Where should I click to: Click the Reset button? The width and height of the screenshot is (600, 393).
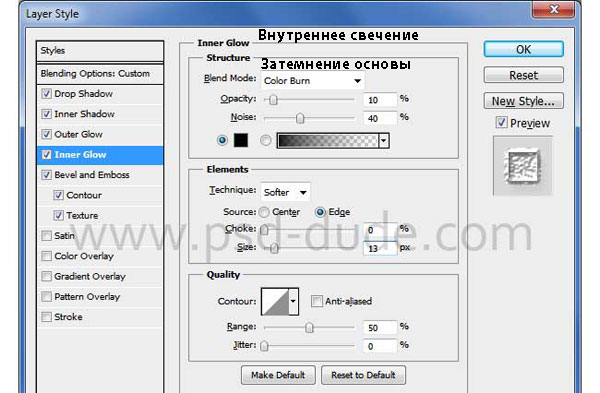523,75
